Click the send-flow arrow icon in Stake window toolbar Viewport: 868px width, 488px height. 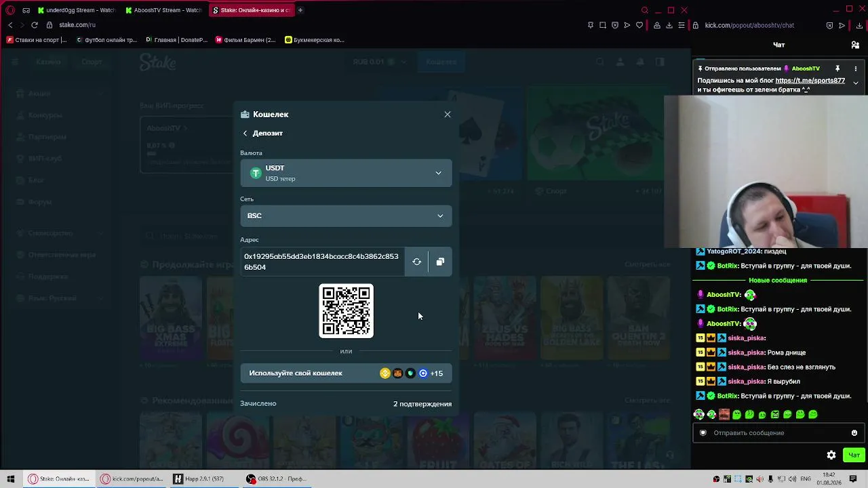[x=627, y=25]
